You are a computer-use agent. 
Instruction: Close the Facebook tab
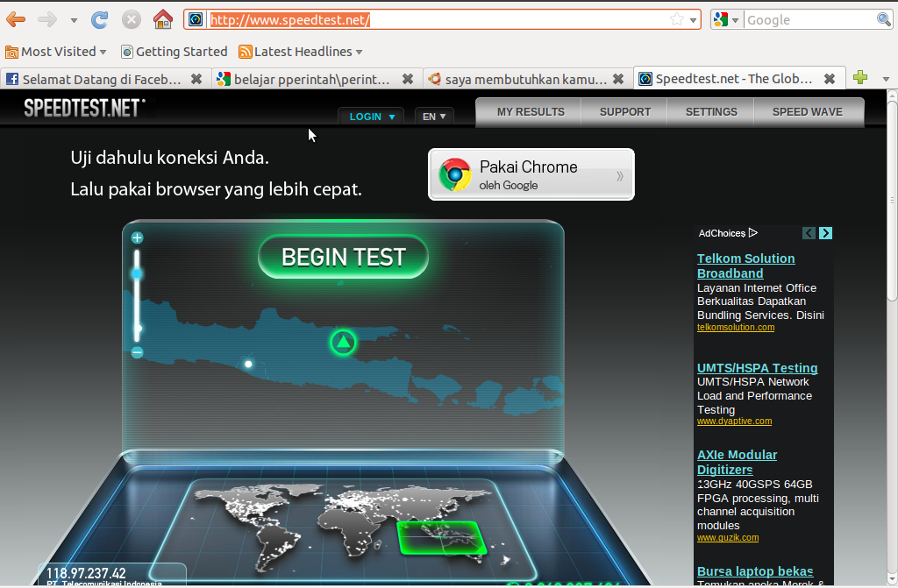[x=196, y=79]
